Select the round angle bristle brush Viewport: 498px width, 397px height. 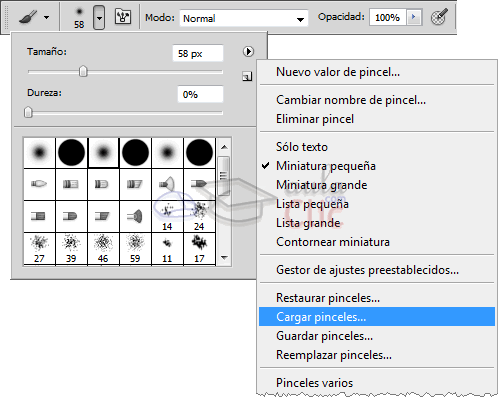coord(135,184)
